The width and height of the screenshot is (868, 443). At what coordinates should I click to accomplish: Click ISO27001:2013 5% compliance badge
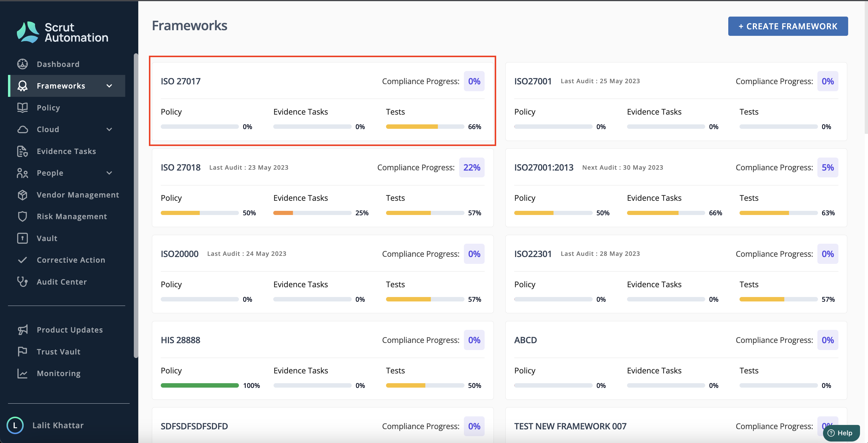827,168
